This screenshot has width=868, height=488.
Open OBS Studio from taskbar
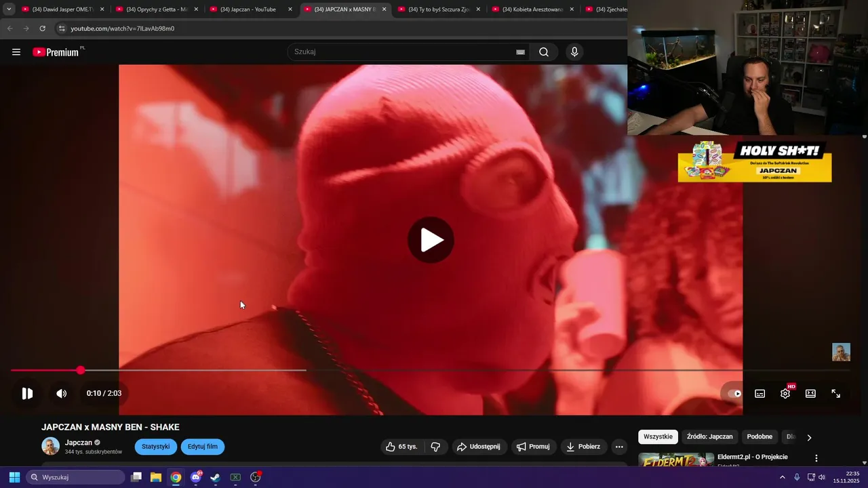tap(256, 477)
